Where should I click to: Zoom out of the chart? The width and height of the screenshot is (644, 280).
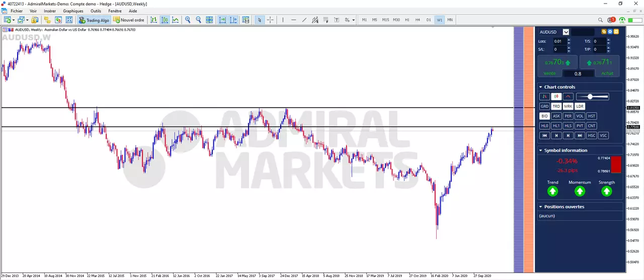coord(198,20)
